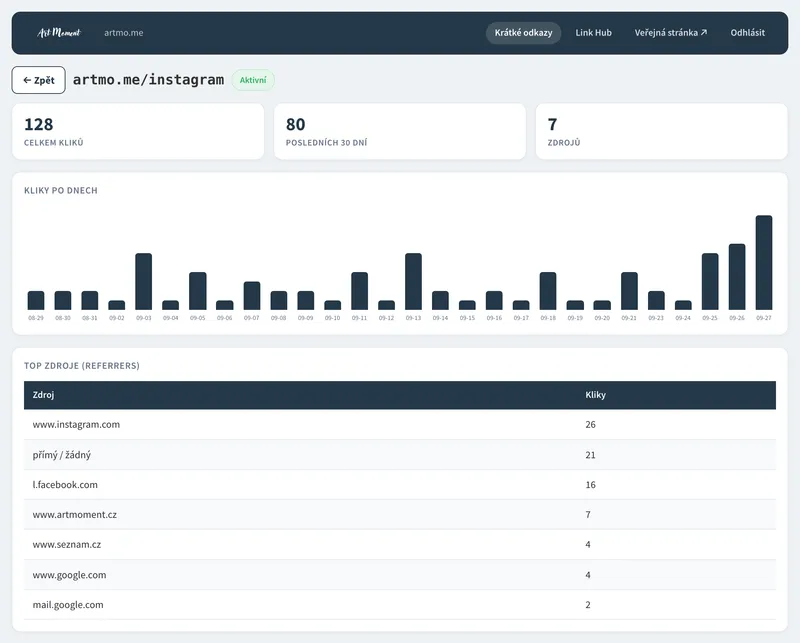Open the artmo.me domain link
Image resolution: width=800 pixels, height=643 pixels.
[x=123, y=33]
